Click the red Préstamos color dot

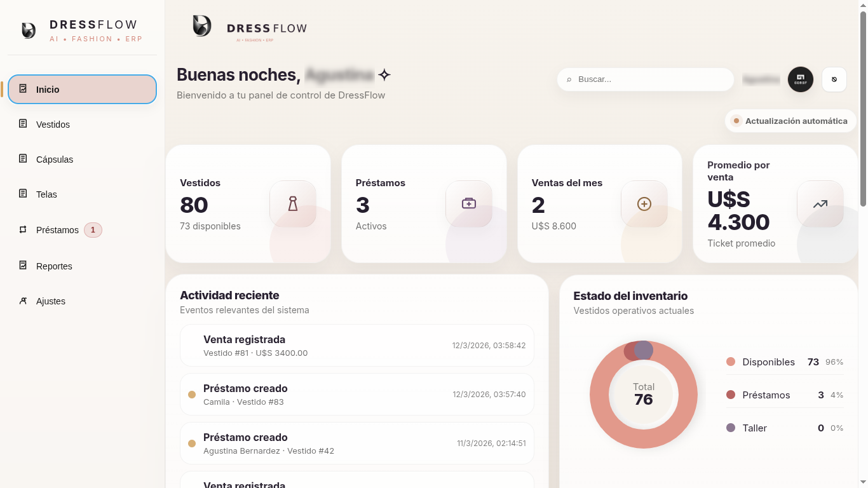(731, 395)
